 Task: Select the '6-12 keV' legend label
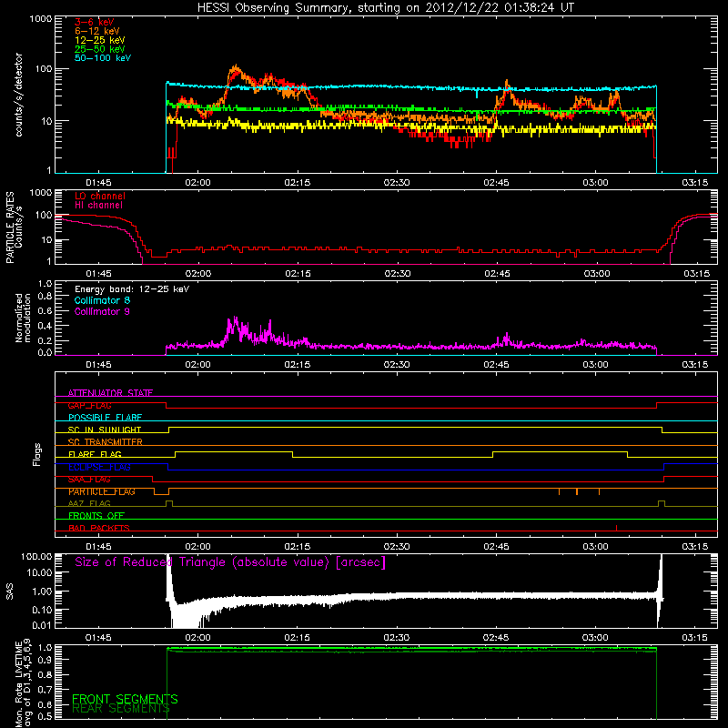pos(97,31)
